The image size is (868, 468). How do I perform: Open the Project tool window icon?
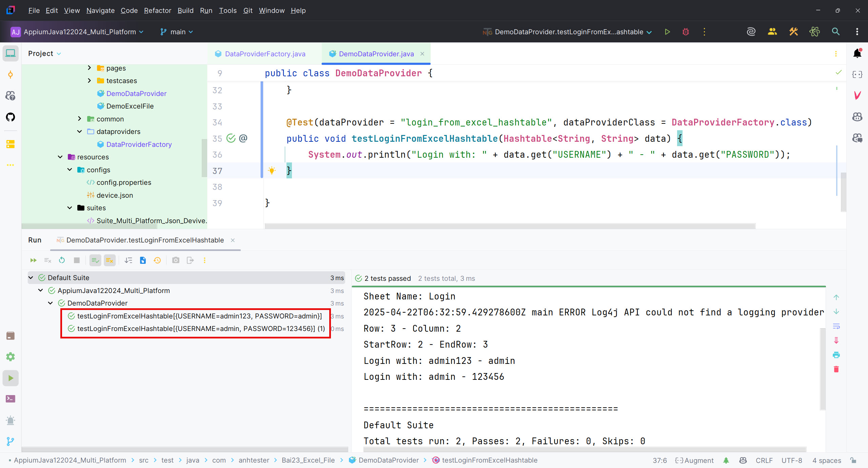[x=11, y=53]
